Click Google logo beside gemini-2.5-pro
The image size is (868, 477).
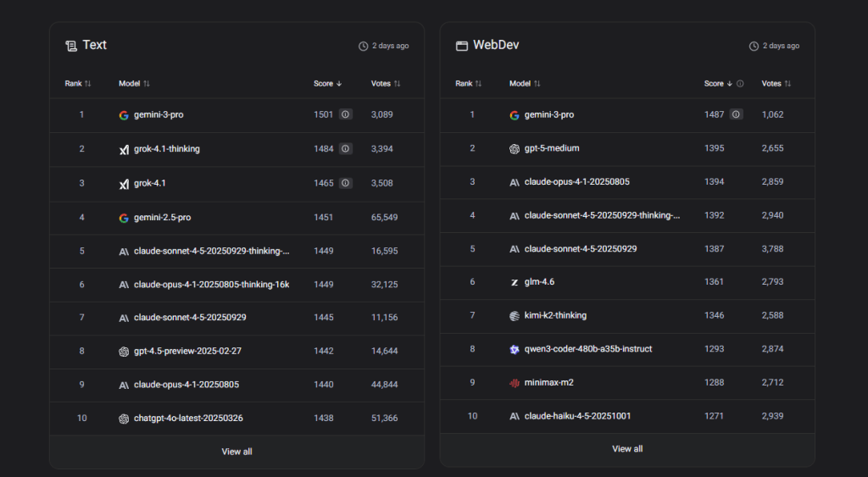pyautogui.click(x=124, y=218)
